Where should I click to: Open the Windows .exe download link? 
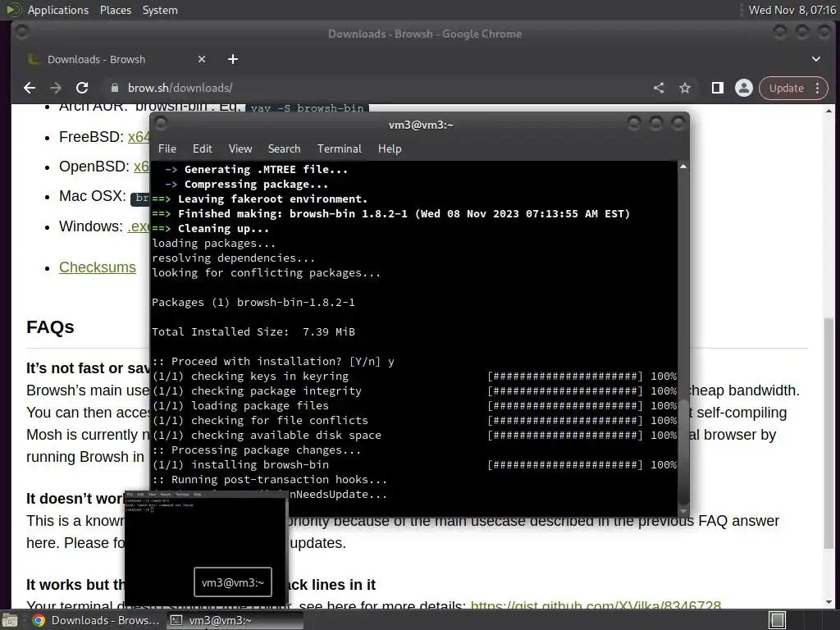point(138,226)
